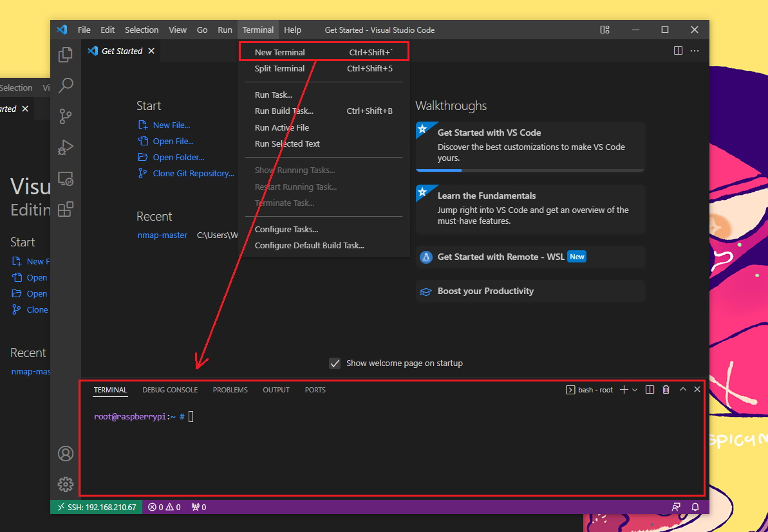Select Configure Tasks... entry
This screenshot has width=768, height=532.
[x=324, y=230]
